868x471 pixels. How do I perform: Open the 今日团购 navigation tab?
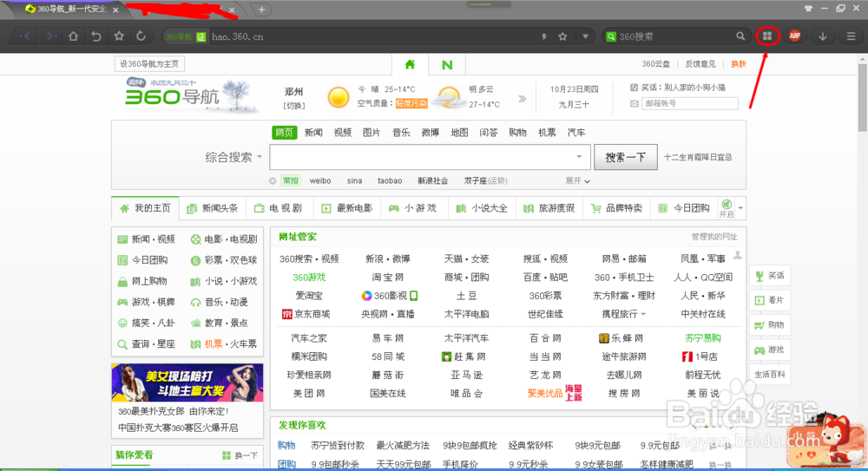click(684, 208)
